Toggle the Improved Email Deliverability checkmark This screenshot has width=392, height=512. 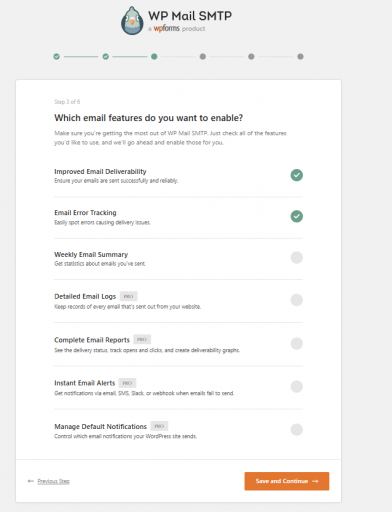[297, 175]
